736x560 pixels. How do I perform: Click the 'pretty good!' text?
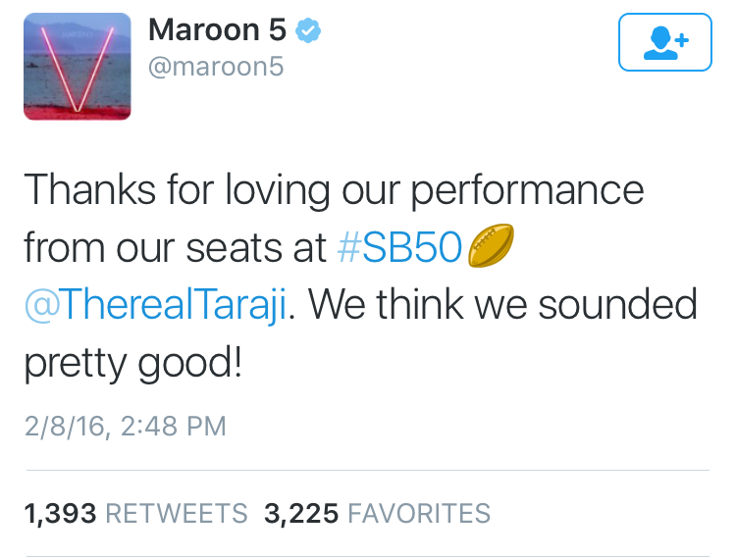[133, 363]
